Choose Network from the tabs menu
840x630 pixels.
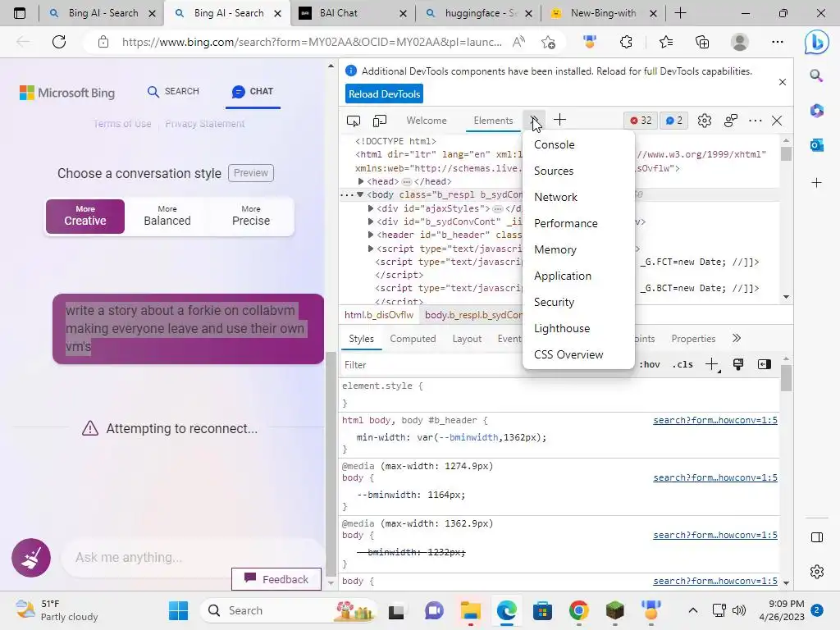tap(578, 197)
